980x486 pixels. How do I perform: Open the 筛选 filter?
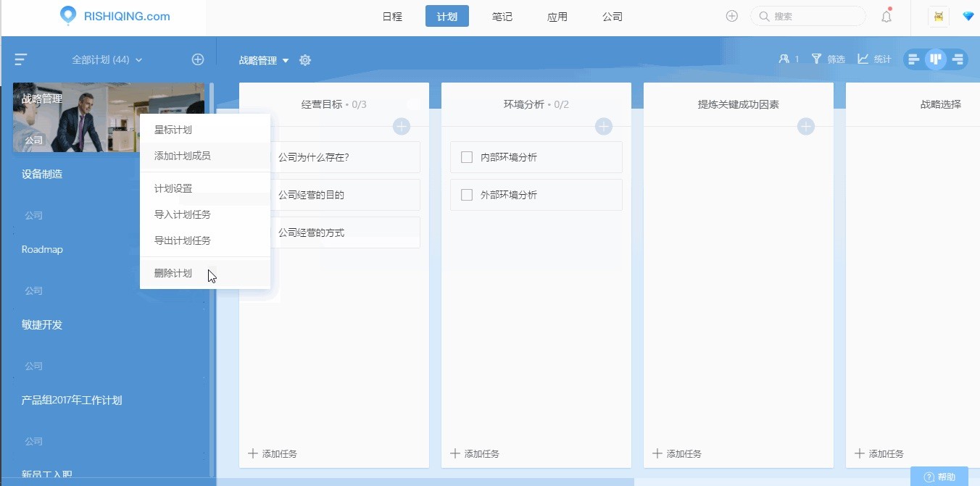tap(829, 59)
